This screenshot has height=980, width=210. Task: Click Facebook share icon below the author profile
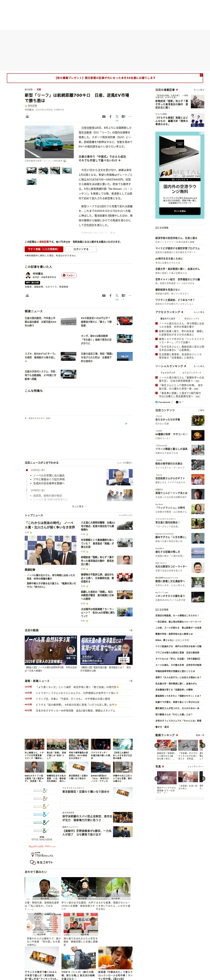tap(111, 296)
